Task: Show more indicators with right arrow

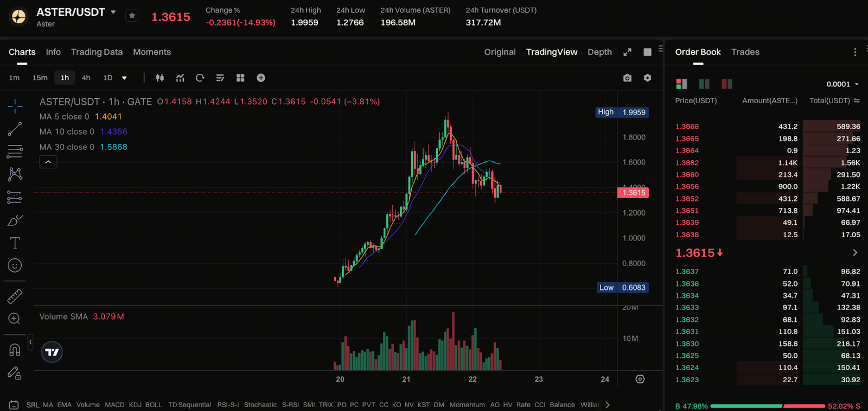Action: [608, 404]
